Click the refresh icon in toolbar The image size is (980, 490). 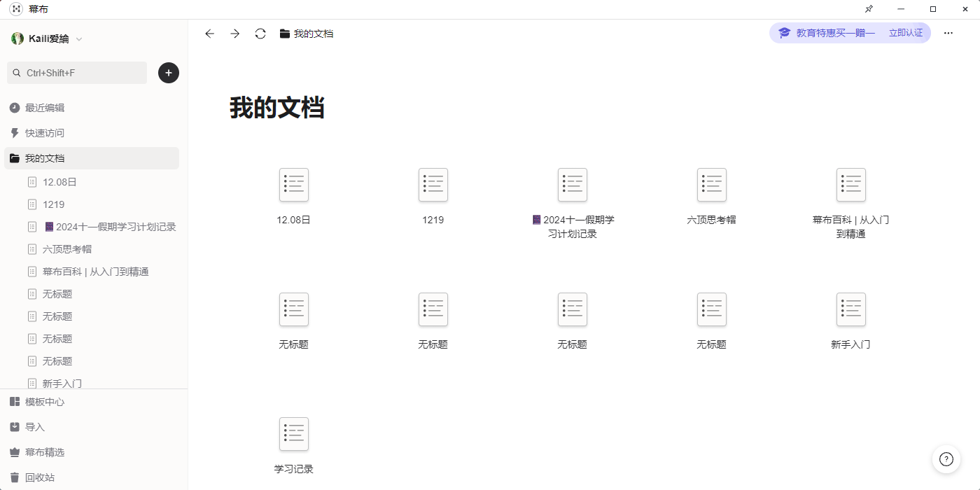pos(260,34)
